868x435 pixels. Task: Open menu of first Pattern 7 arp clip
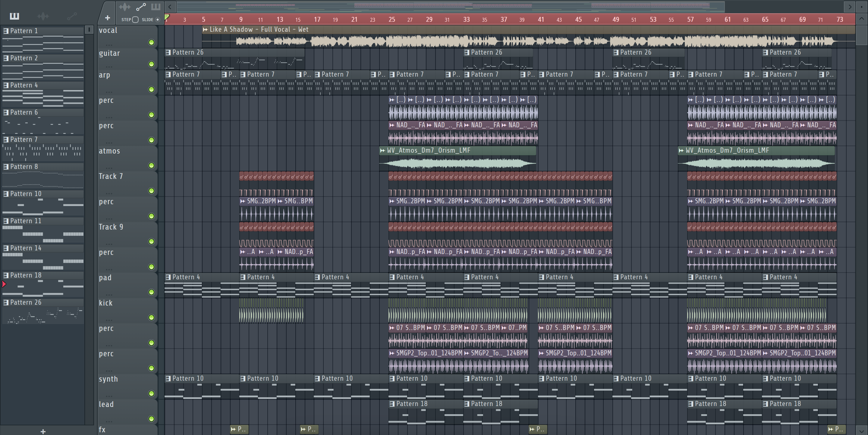[x=168, y=75]
